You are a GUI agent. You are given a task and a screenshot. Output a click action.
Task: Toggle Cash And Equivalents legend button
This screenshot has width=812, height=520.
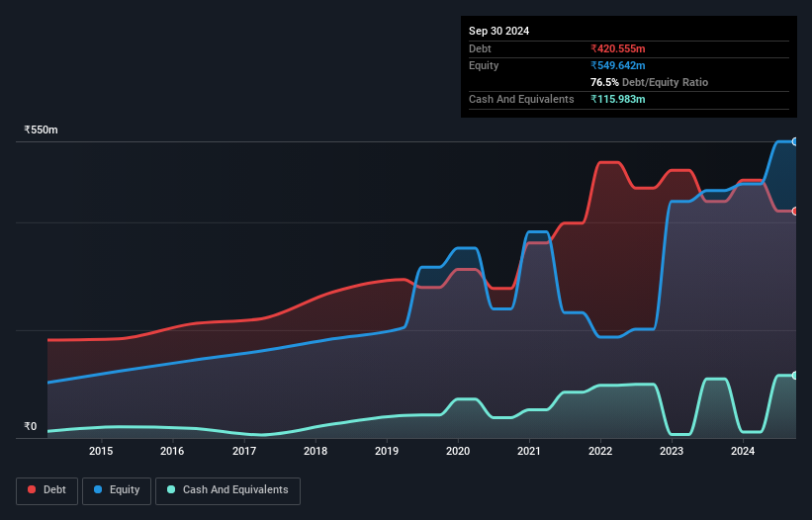227,490
